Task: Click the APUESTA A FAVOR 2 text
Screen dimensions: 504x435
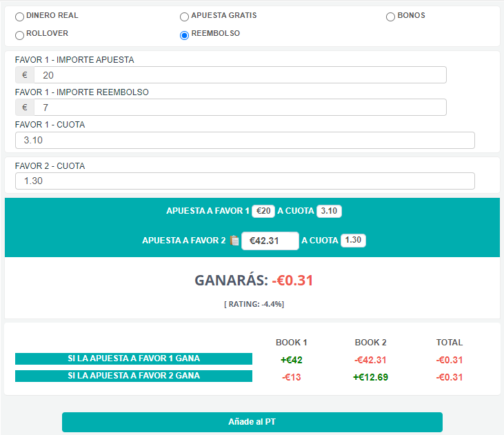Action: [184, 241]
